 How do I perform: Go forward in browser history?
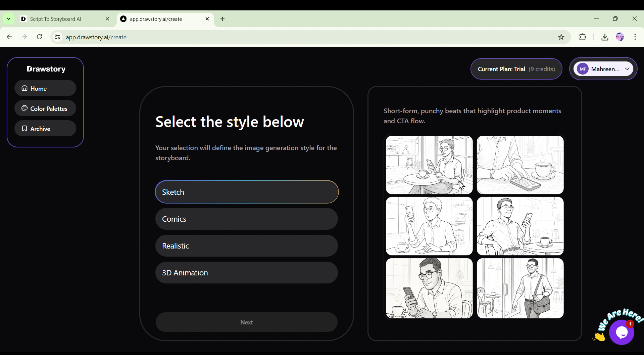coord(24,37)
